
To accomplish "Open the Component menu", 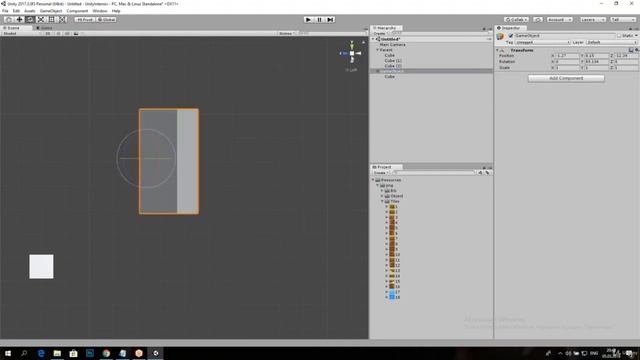I will (77, 11).
